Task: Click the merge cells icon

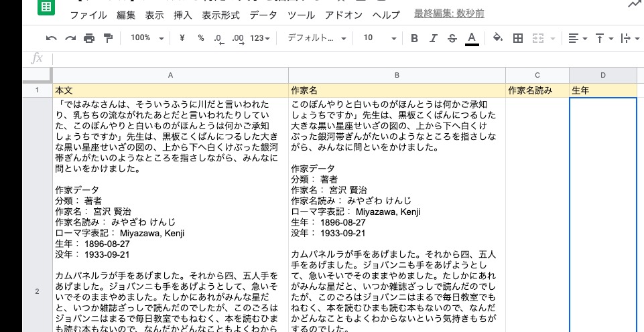Action: [538, 39]
